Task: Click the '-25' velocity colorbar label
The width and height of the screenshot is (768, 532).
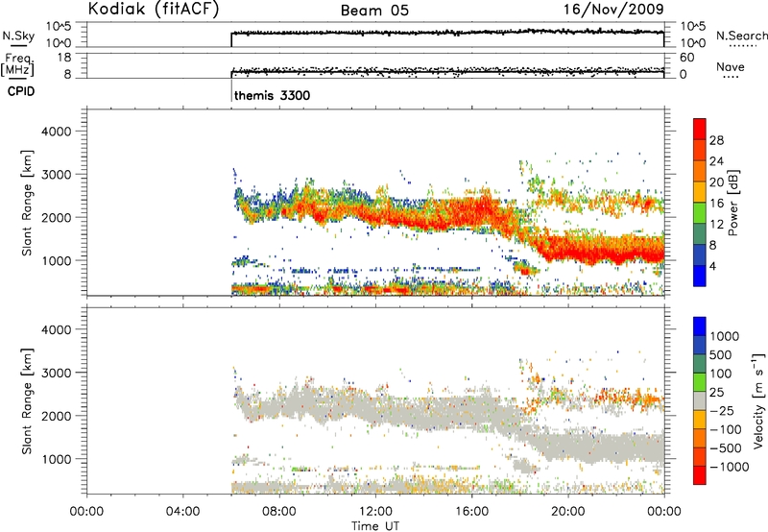Action: (x=722, y=410)
